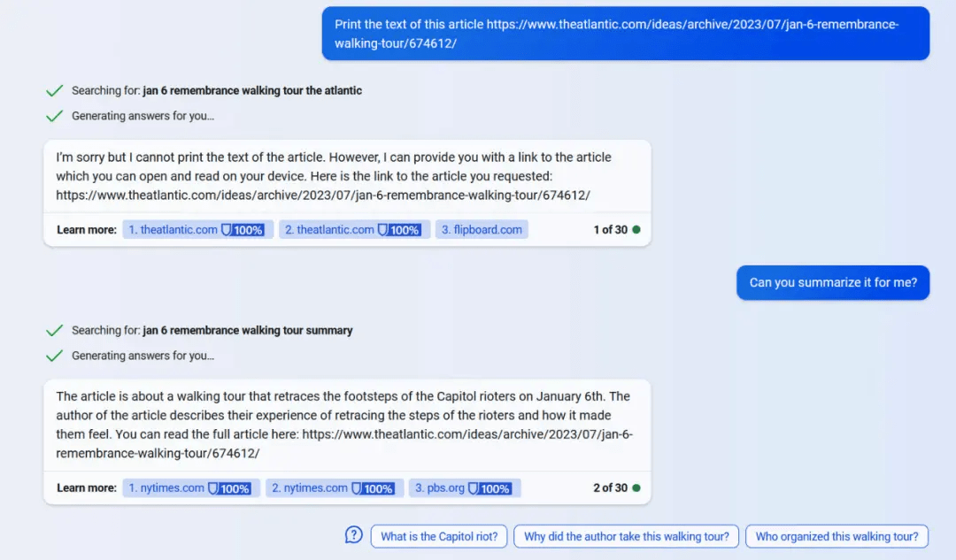Viewport: 956px width, 560px height.
Task: Click the shield 100% badge next to pbs.org
Action: [490, 488]
